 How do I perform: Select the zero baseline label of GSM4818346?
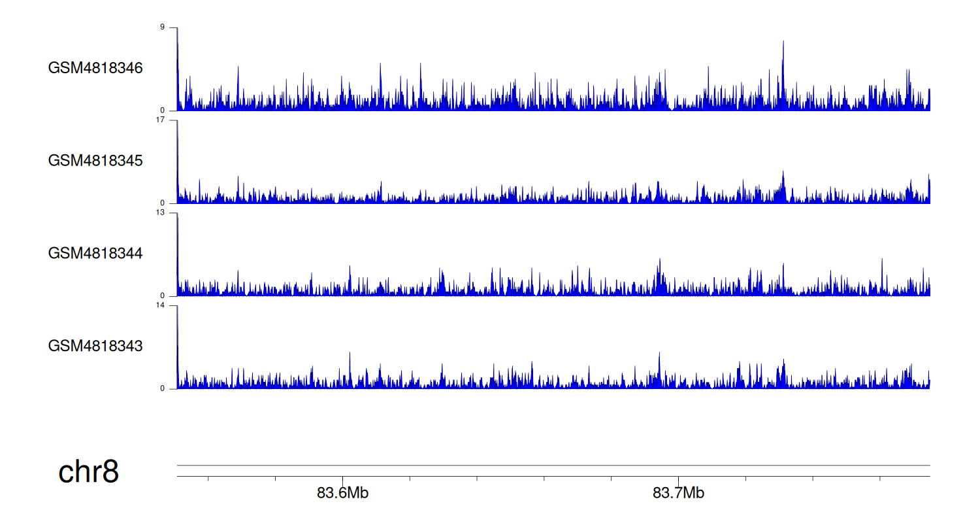point(172,110)
